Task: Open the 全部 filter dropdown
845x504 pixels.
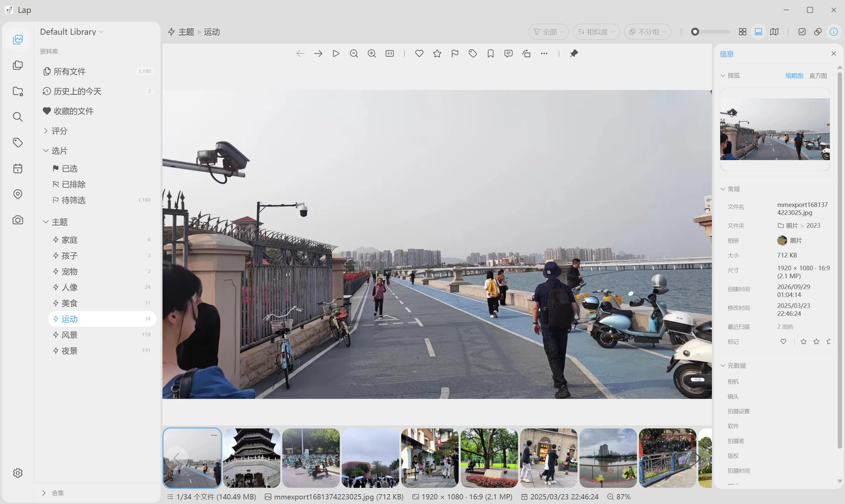Action: [548, 32]
